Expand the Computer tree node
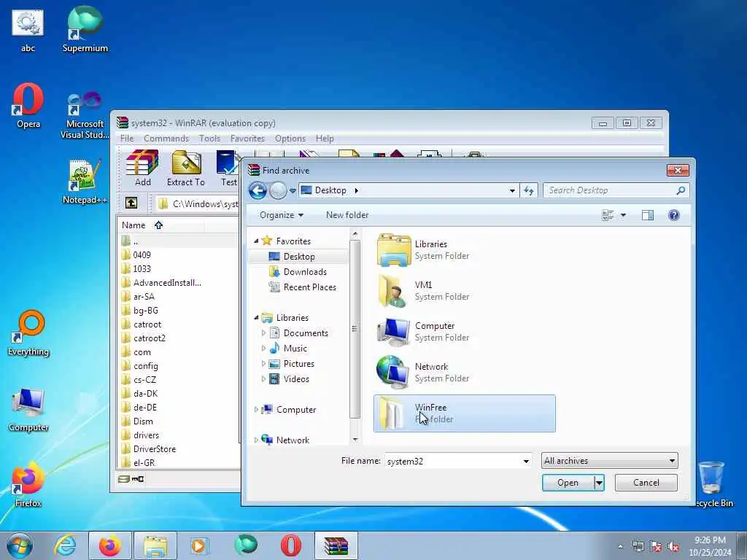The image size is (747, 560). (256, 410)
